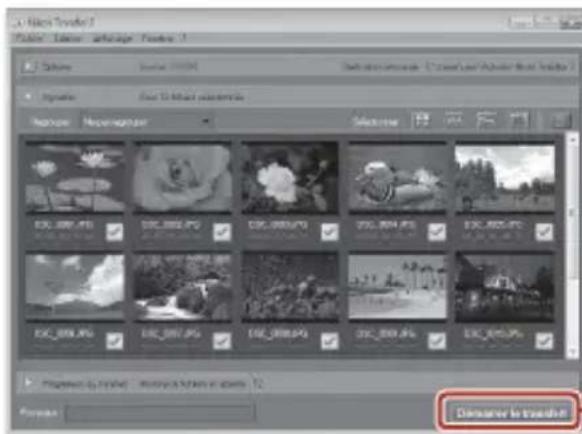Select the white flower thumbnail

(x=290, y=177)
